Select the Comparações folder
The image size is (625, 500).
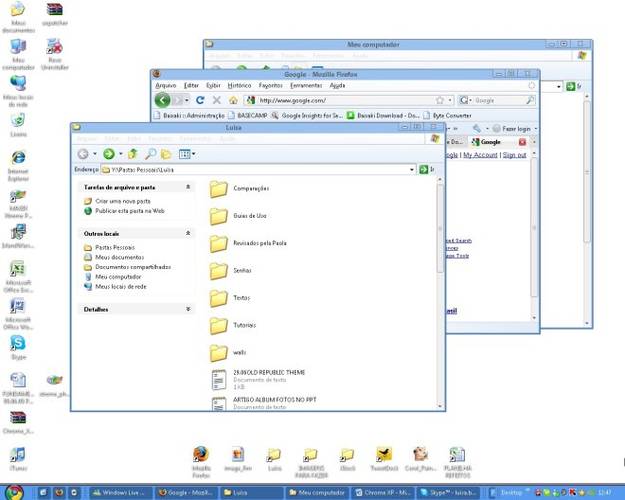239,189
